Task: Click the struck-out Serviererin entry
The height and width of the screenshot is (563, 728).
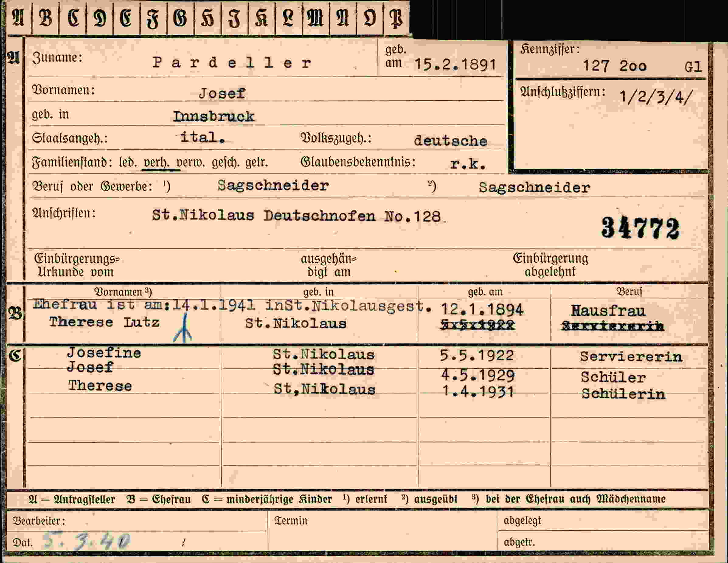Action: point(613,326)
